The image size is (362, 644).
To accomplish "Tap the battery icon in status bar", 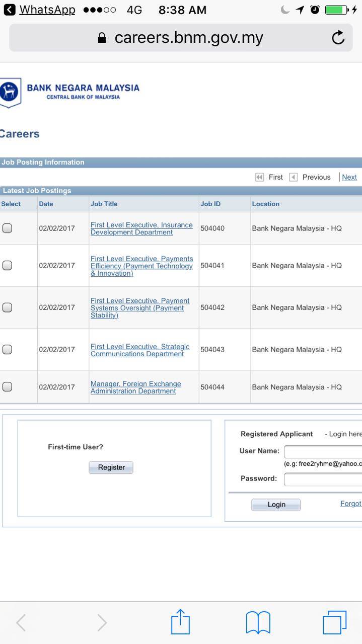I will [x=336, y=10].
